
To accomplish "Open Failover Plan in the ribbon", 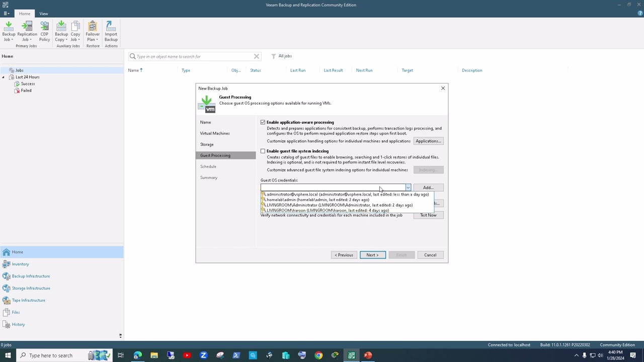I will 93,31.
